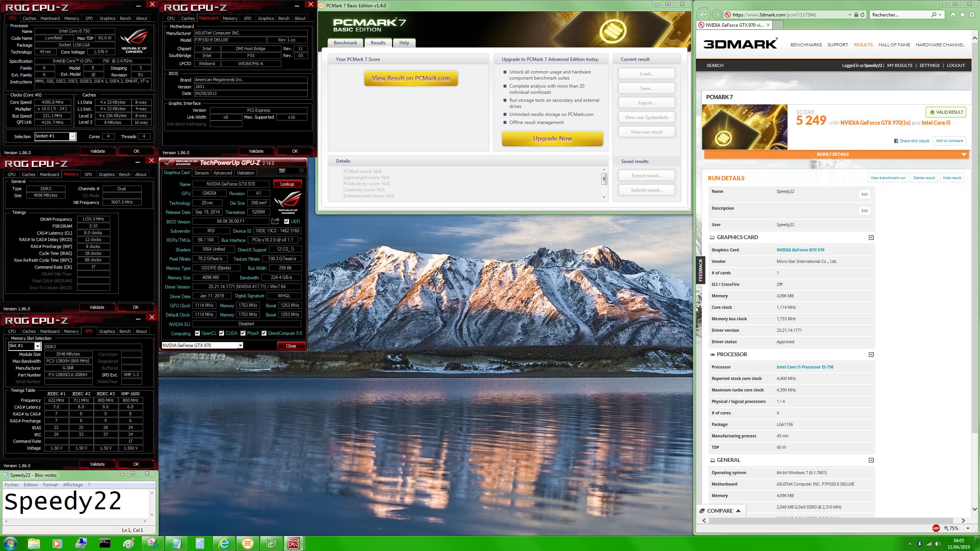Click the Bluetooth tray icon
980x551 pixels.
tap(919, 544)
